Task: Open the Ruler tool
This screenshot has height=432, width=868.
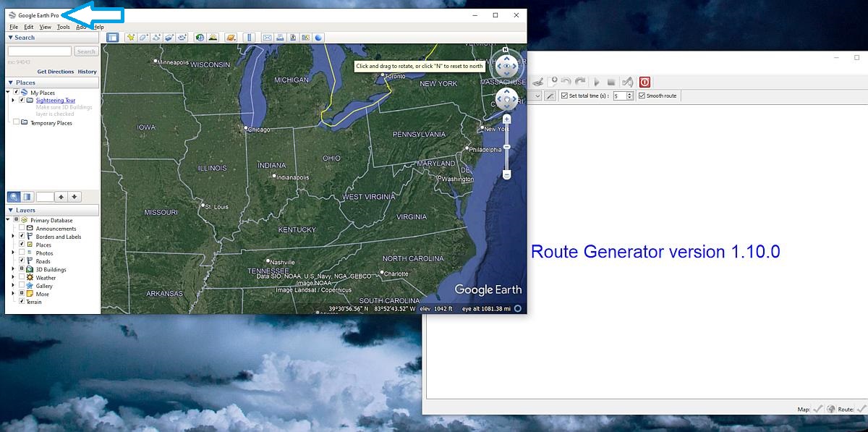Action: (250, 38)
